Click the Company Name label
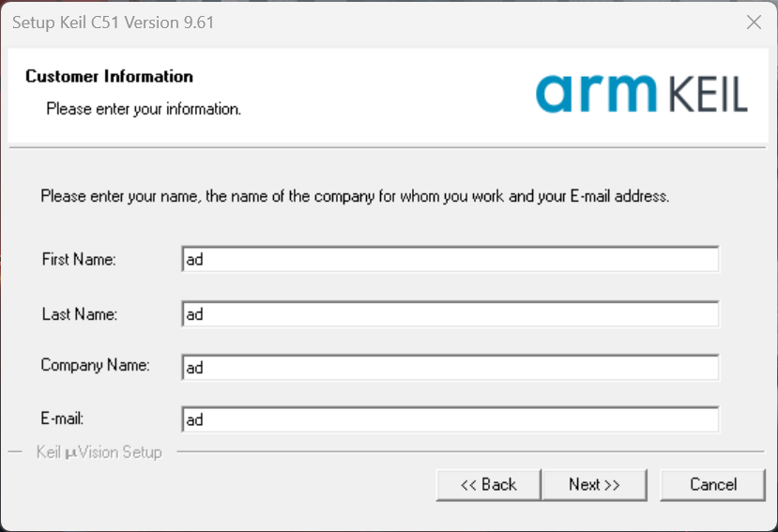Screen dimensions: 778x532 coord(95,365)
